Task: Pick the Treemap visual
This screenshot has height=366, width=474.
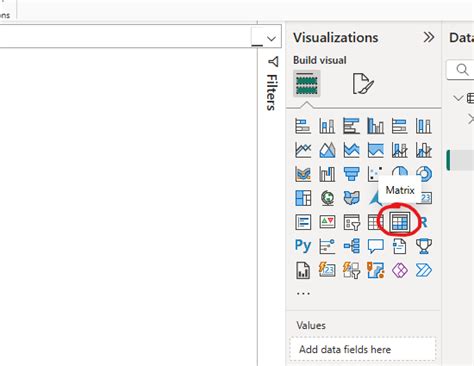Action: 303,198
